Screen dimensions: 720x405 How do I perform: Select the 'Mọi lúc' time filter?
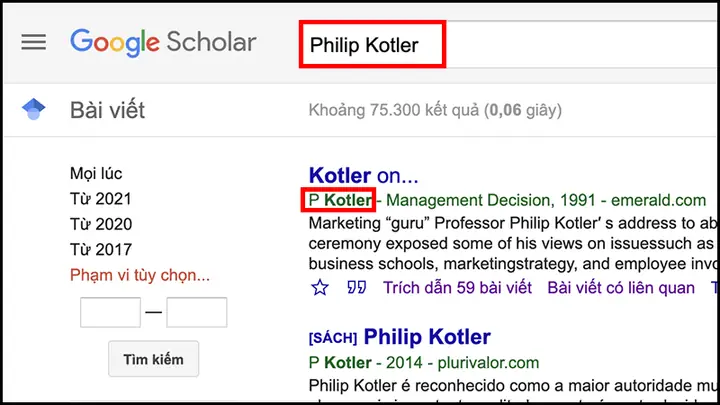[96, 173]
